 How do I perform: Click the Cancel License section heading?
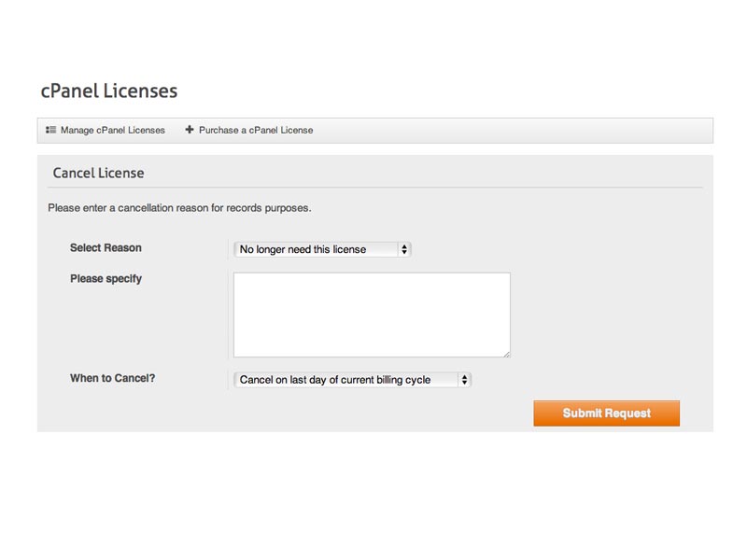[98, 173]
